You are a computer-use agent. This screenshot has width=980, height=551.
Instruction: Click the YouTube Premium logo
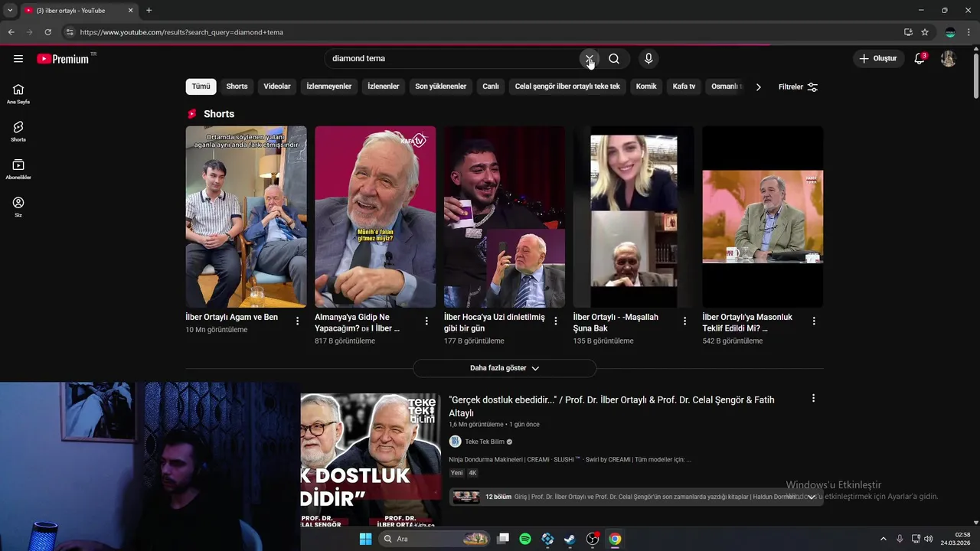coord(64,59)
